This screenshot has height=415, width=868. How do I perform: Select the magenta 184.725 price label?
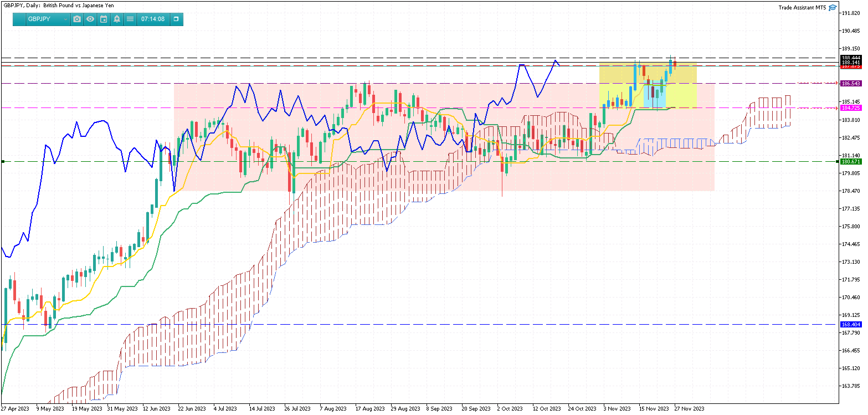tap(851, 108)
